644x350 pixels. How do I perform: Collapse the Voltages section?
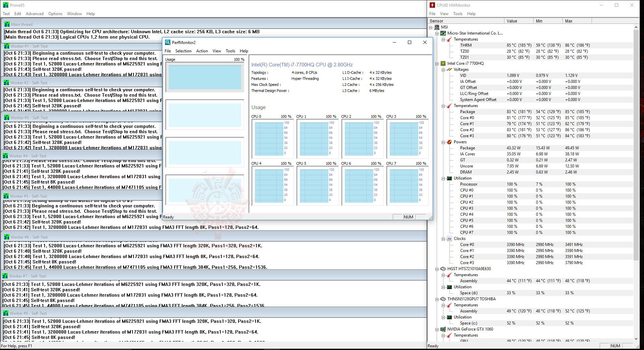(x=444, y=69)
